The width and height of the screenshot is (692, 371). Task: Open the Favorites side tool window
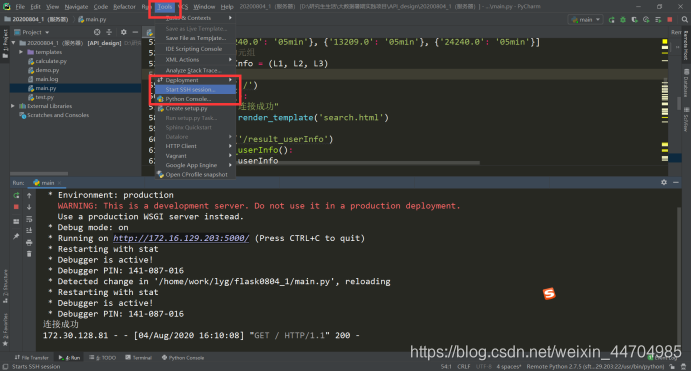coord(5,330)
